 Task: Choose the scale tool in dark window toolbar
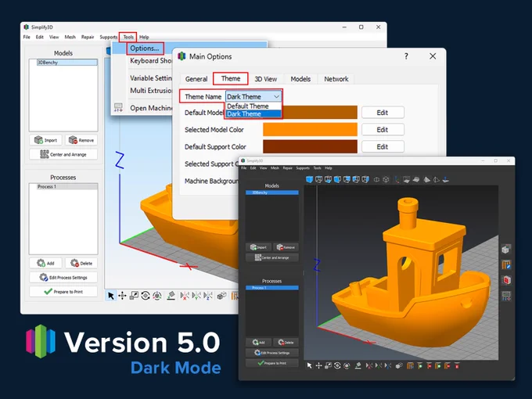[328, 365]
